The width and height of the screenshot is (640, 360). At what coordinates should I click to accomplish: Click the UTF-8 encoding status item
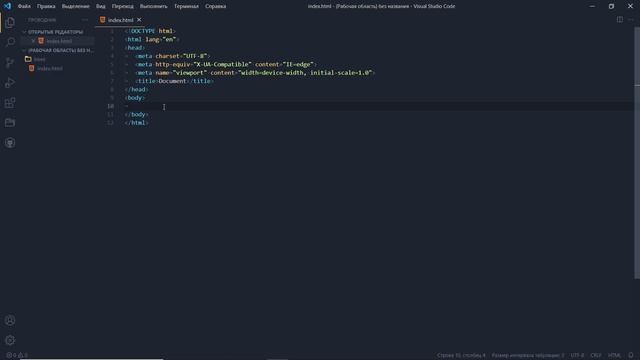(x=577, y=355)
